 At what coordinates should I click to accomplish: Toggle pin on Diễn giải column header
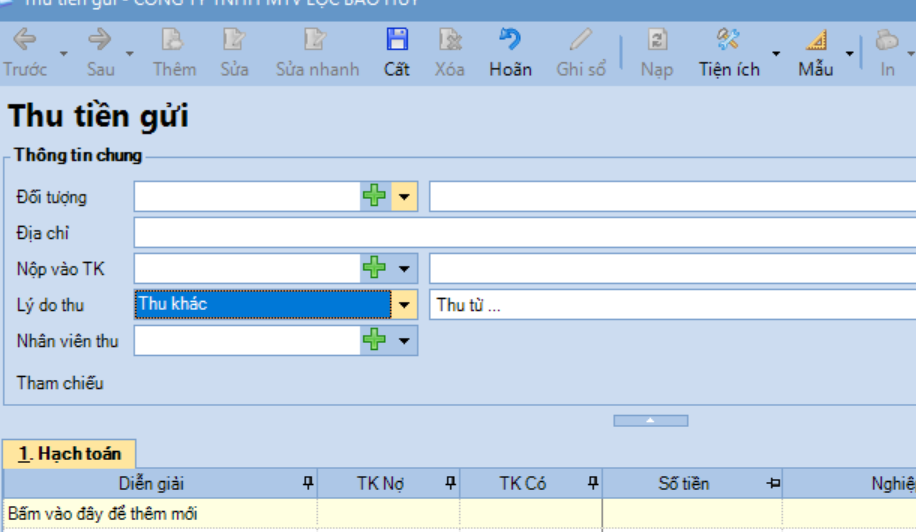point(308,484)
